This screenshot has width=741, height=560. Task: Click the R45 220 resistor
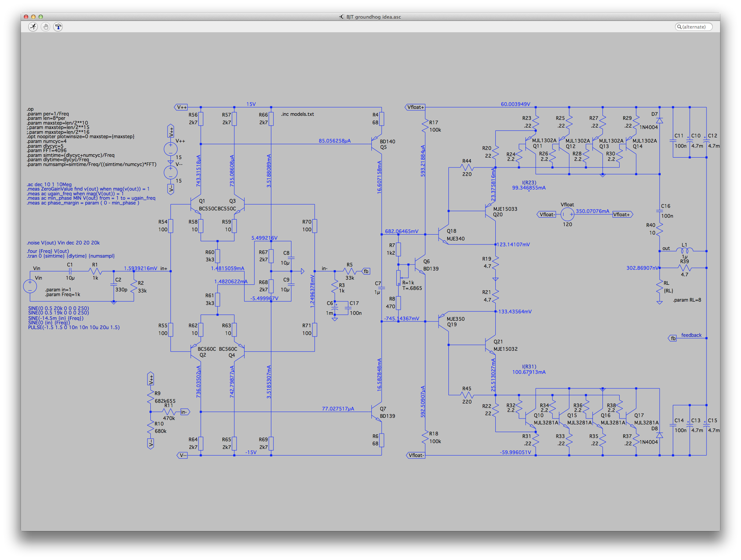[x=467, y=395]
